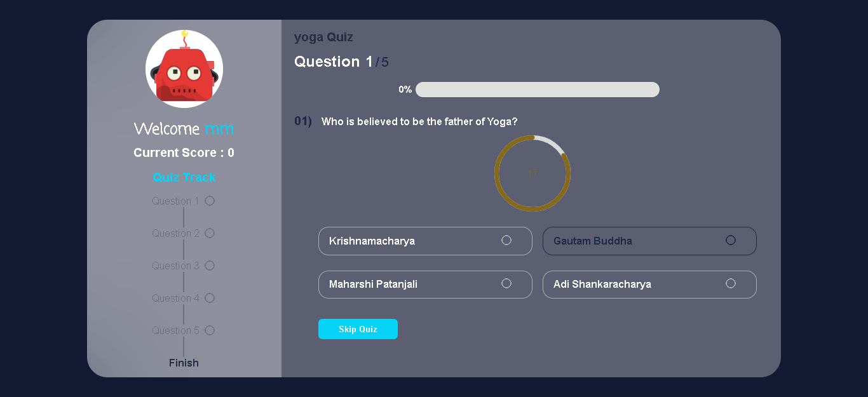Click the Quiz Track heading
Viewport: 868px width, 397px height.
tap(184, 177)
